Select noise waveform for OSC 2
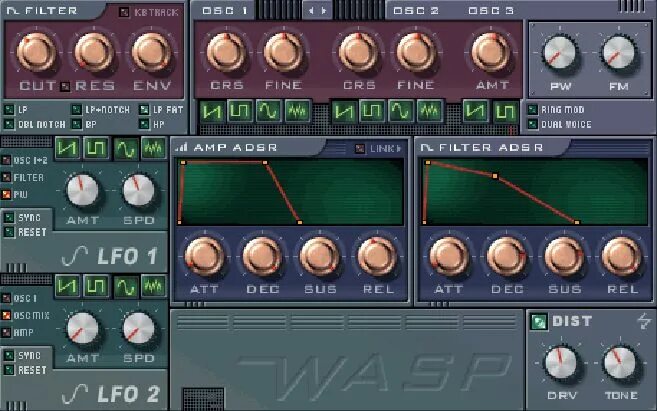This screenshot has width=657, height=411. (429, 112)
